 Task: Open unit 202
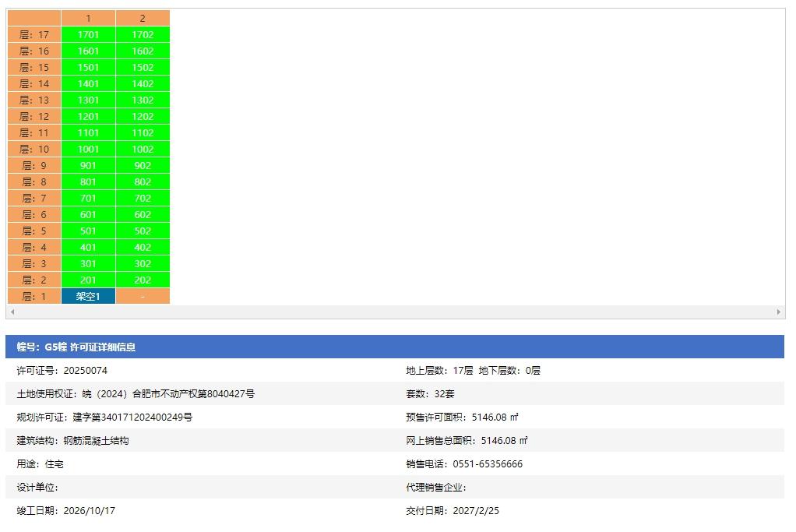pos(143,280)
